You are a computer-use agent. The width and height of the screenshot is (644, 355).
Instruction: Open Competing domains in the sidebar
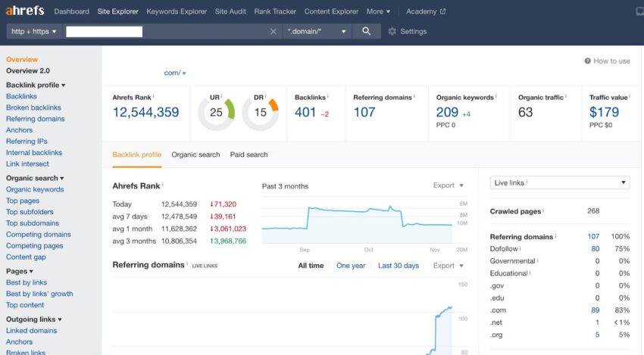click(x=39, y=235)
